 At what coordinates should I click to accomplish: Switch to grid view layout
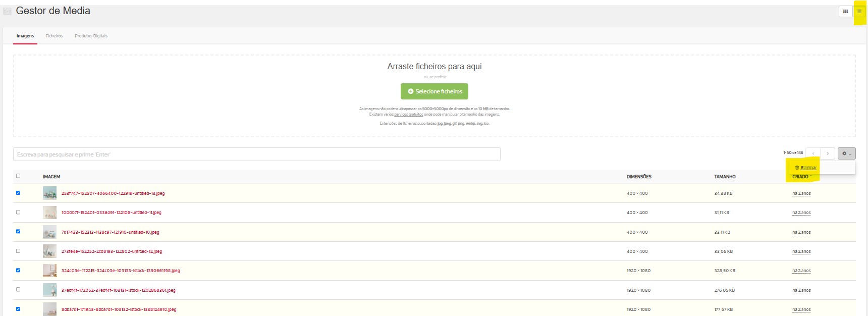pyautogui.click(x=845, y=11)
